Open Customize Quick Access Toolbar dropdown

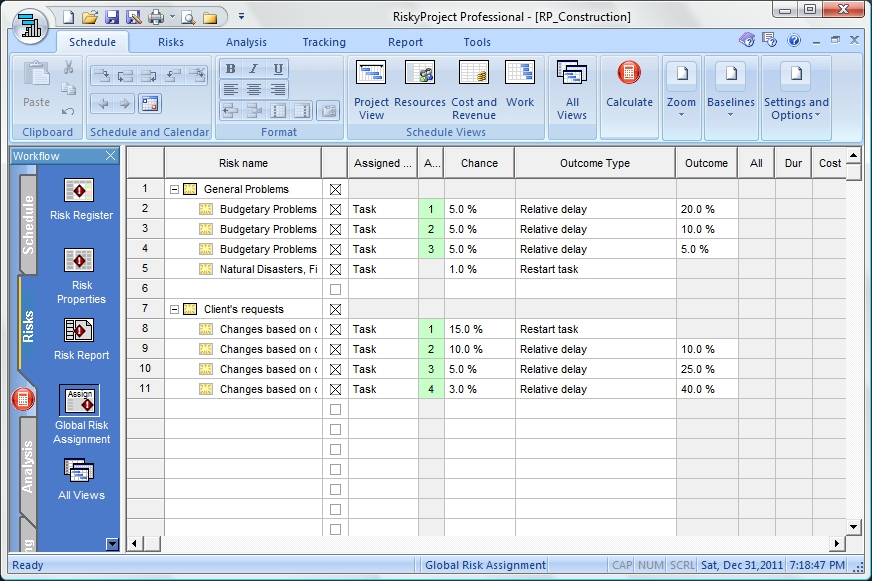pyautogui.click(x=241, y=17)
